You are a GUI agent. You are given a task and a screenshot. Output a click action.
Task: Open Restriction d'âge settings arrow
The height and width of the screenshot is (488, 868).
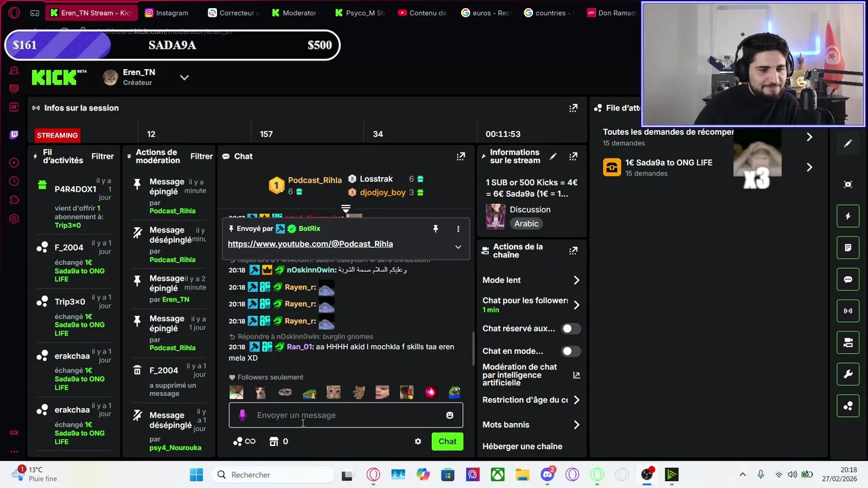click(x=576, y=400)
